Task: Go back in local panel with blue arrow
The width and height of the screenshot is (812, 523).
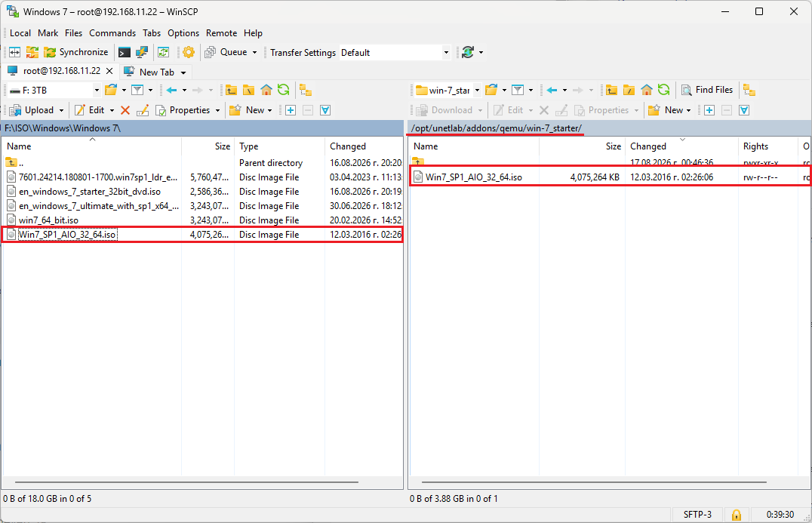Action: pos(171,90)
